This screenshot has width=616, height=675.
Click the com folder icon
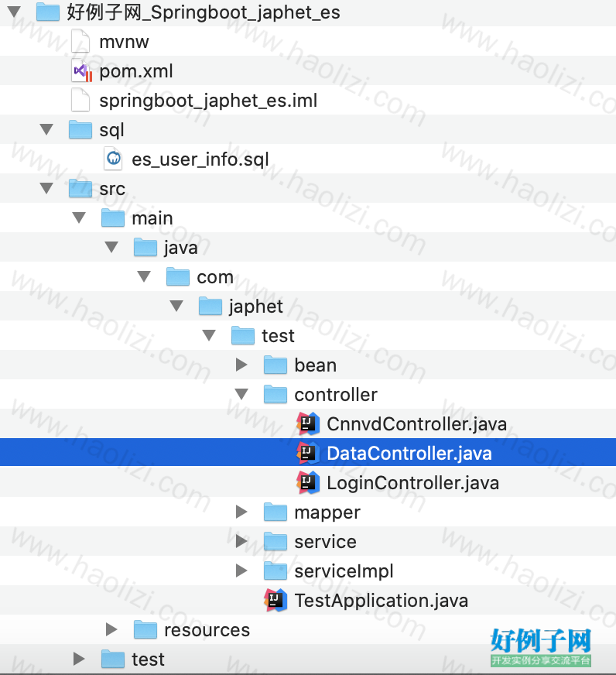(178, 277)
